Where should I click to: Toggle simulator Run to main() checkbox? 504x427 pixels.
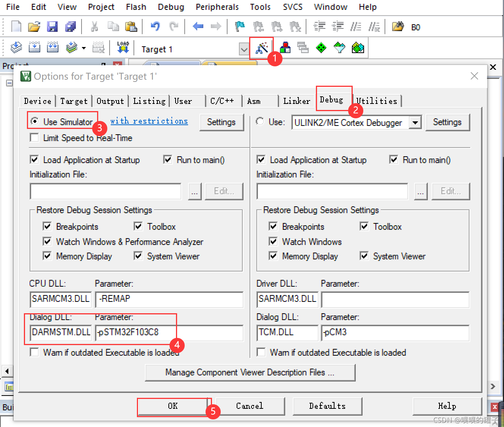[168, 159]
